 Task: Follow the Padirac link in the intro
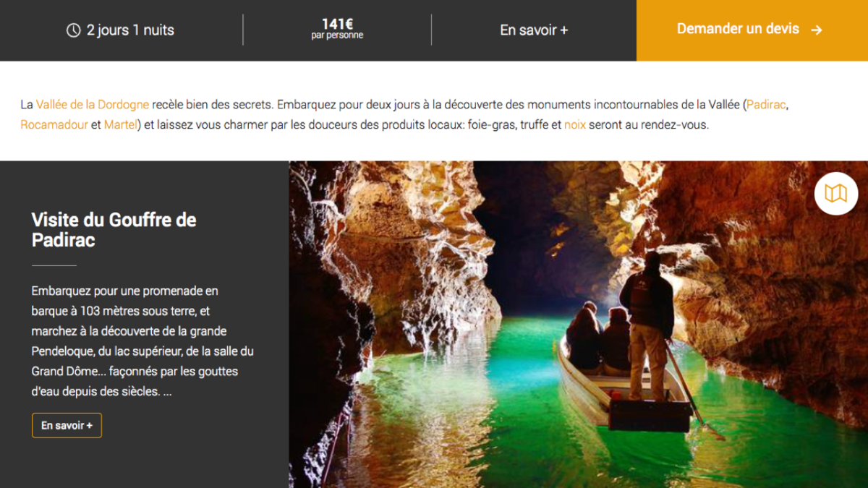(x=766, y=104)
